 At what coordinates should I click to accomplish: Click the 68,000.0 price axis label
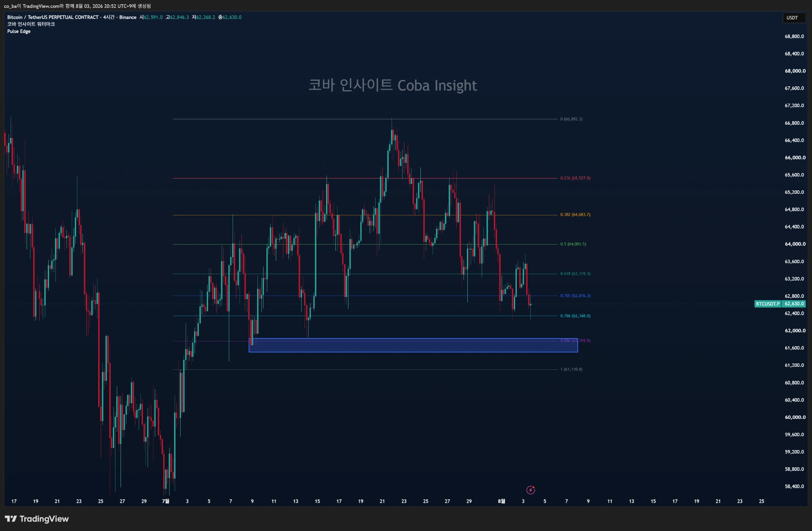(795, 71)
